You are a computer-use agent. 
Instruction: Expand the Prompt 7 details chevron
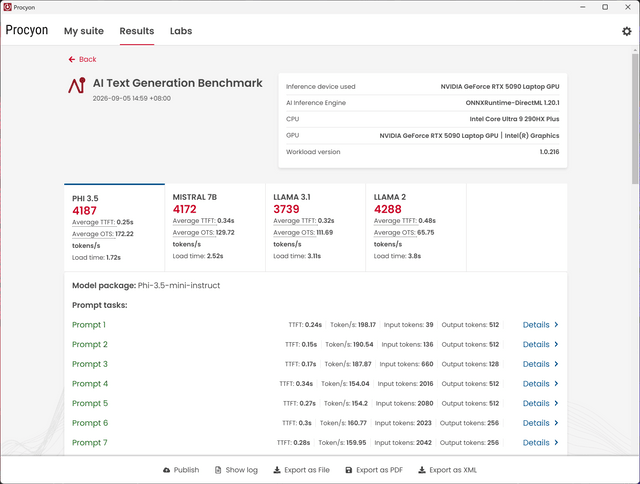coord(556,442)
